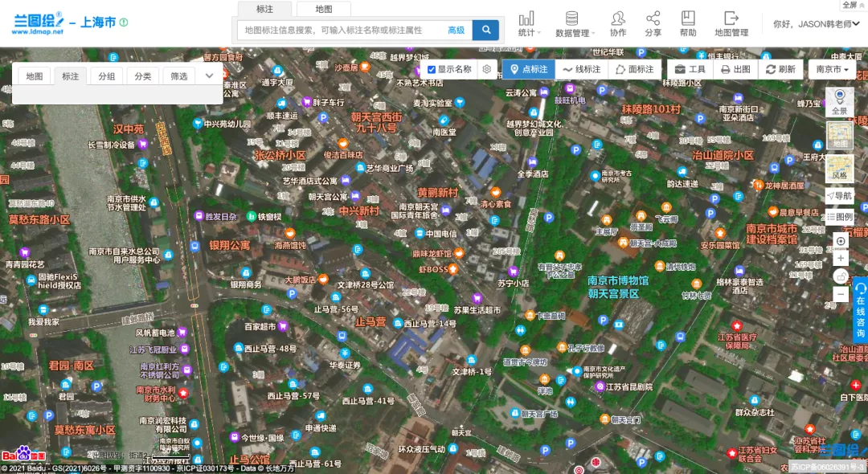This screenshot has width=868, height=474.
Task: Click the 银翔公寓 label
Action: click(230, 245)
